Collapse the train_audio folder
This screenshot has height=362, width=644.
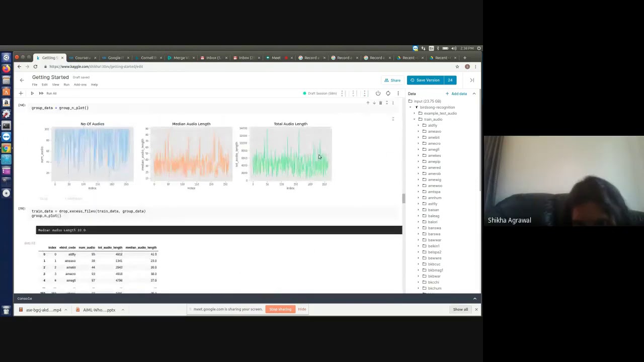click(414, 119)
